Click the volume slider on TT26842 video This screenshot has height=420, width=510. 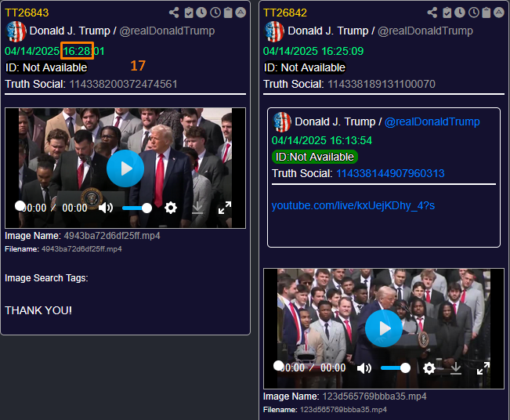click(396, 368)
